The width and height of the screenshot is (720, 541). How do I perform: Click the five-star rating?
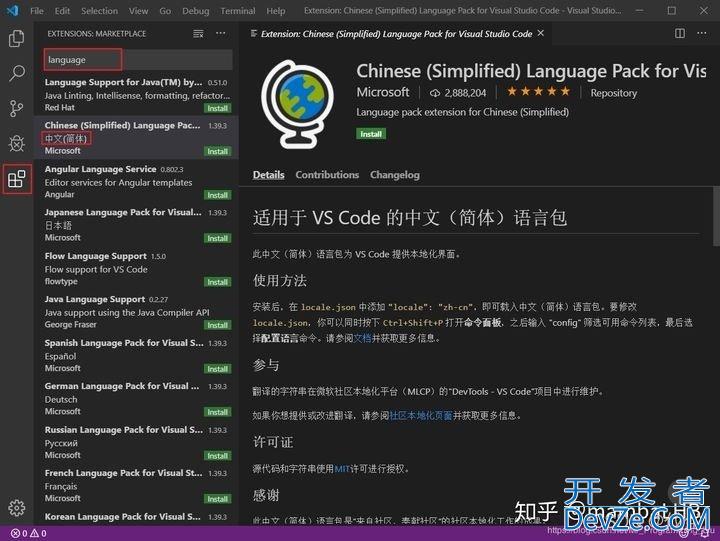538,92
